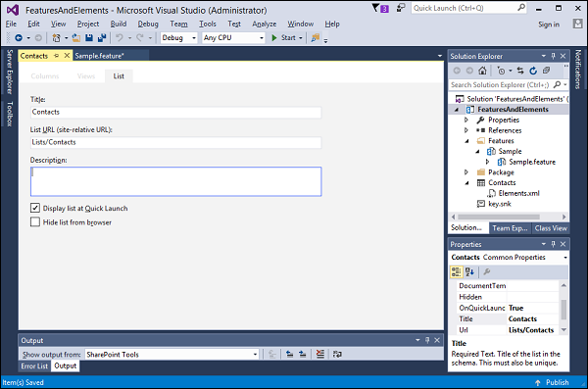
Task: Click the notifications flag icon
Action: (380, 8)
